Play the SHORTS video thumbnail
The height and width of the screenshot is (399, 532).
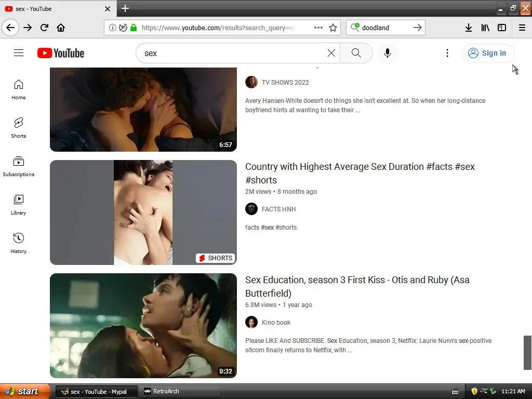coord(143,212)
